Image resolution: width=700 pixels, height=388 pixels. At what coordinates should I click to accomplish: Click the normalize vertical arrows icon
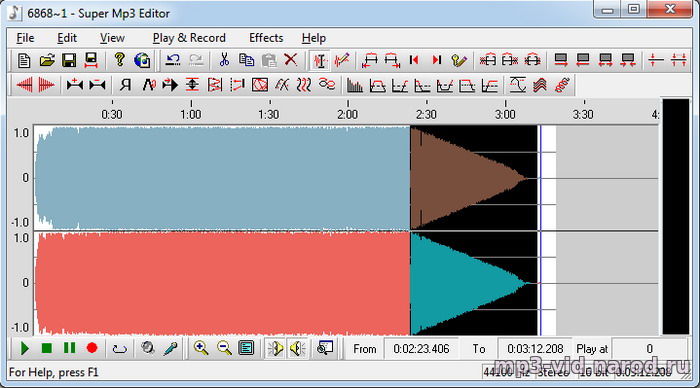point(192,84)
